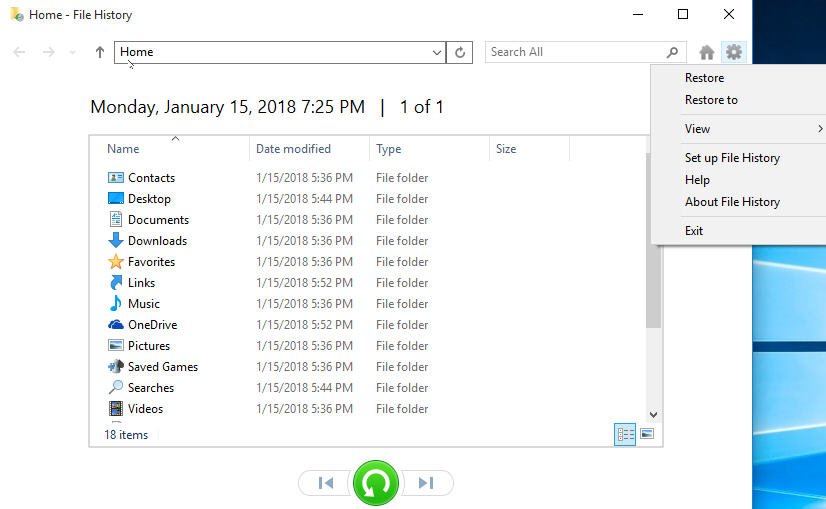The image size is (826, 509).
Task: Select Restore to from menu
Action: pos(711,100)
